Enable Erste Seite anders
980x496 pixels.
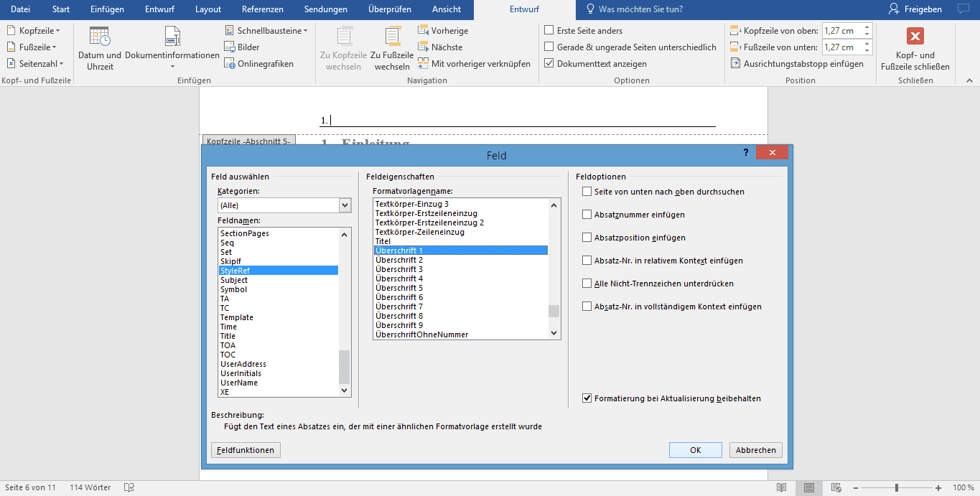(549, 30)
